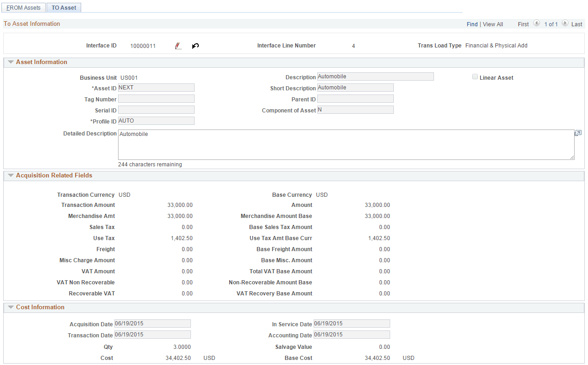The width and height of the screenshot is (588, 365).
Task: Click the next row arrow before Last
Action: point(565,24)
